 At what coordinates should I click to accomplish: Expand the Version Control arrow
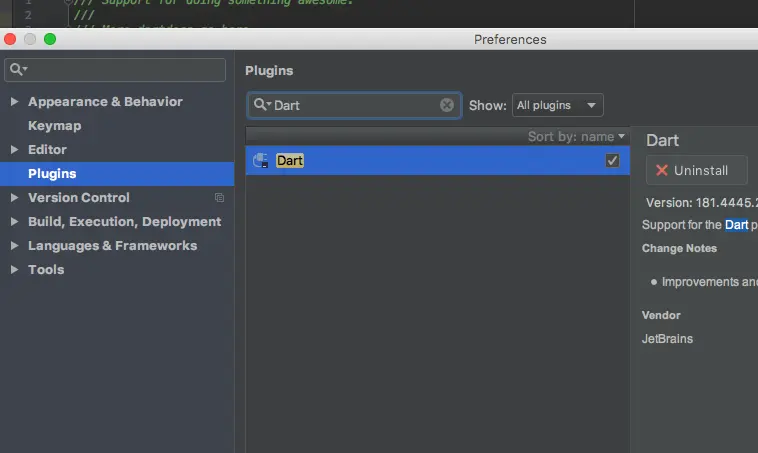(15, 197)
